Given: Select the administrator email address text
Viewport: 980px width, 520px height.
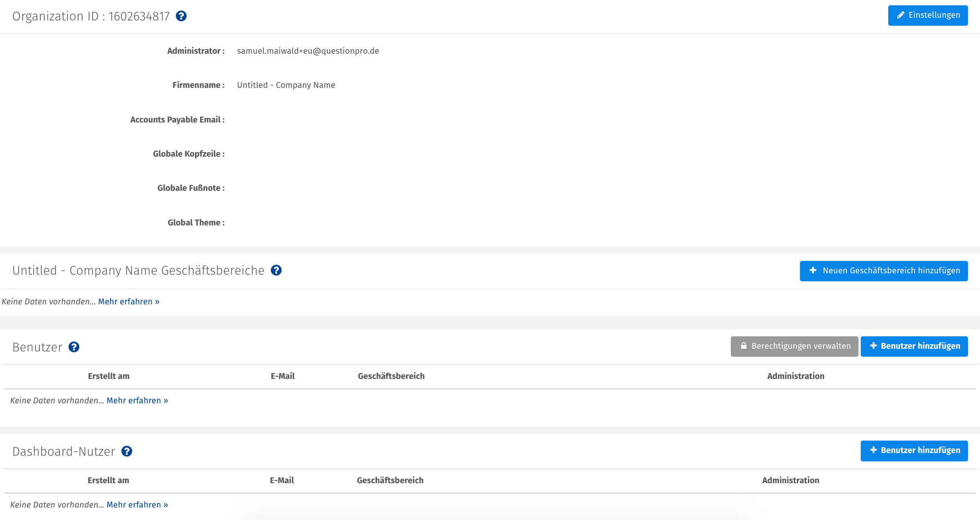Looking at the screenshot, I should click(308, 51).
